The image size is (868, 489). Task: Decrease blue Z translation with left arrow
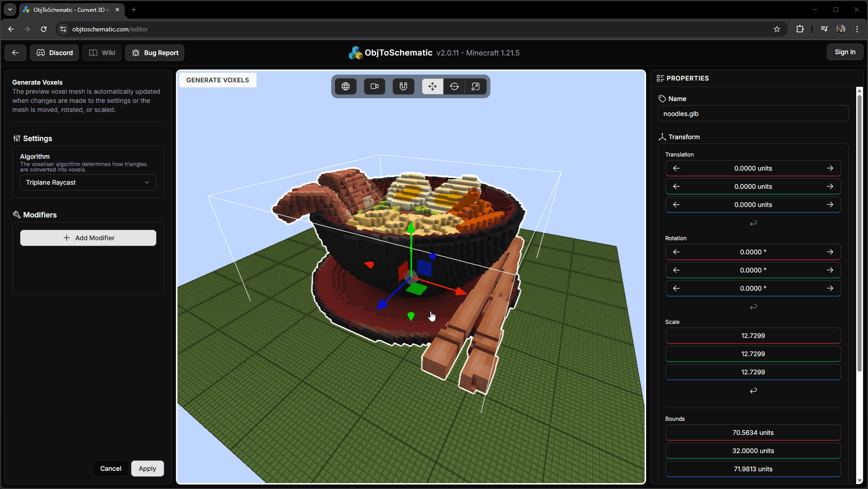[x=676, y=205]
